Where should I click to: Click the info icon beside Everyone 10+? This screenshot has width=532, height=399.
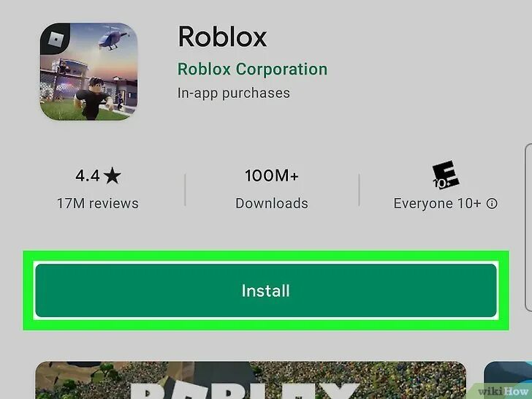point(492,204)
